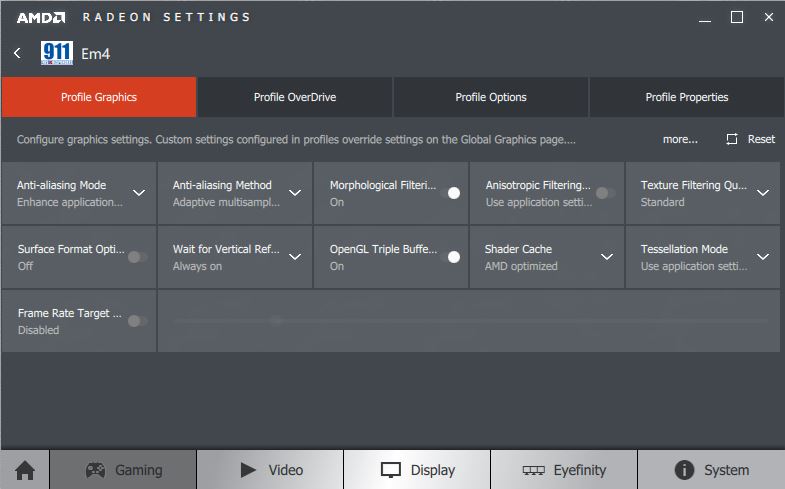Click the AMD logo in title bar
Screen dimensions: 785x489
point(41,18)
